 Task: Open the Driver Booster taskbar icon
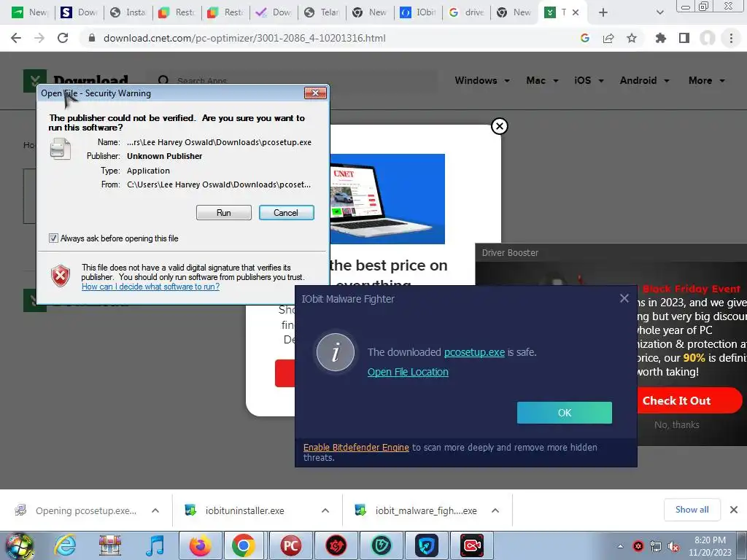[x=336, y=545]
